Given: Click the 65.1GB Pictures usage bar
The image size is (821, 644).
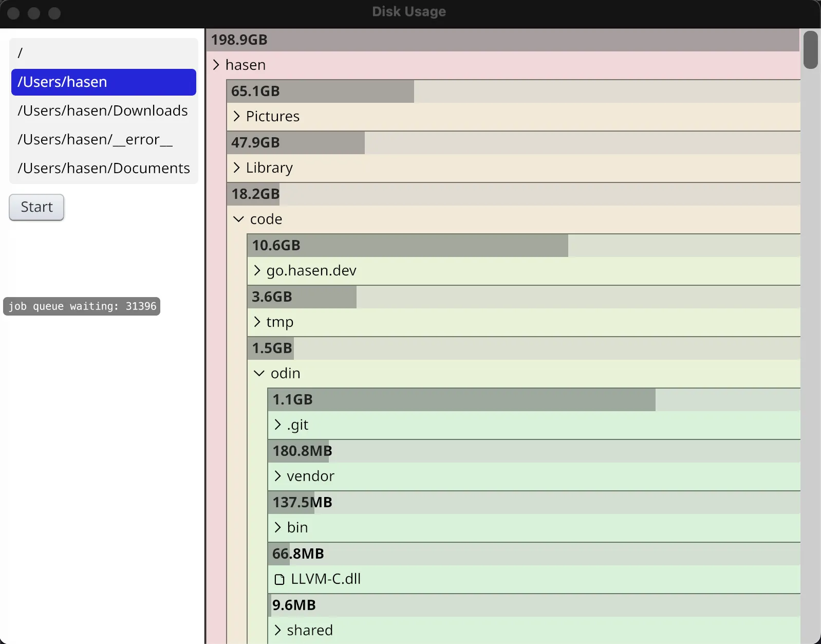Looking at the screenshot, I should pos(320,91).
